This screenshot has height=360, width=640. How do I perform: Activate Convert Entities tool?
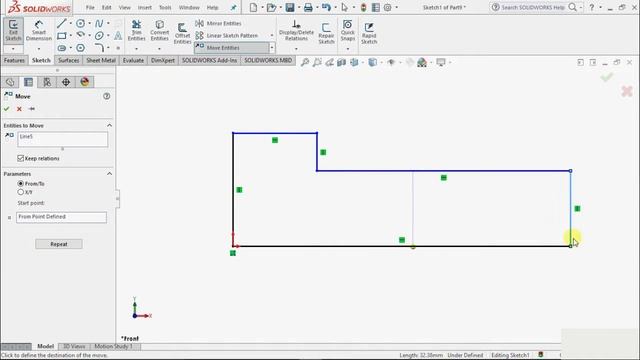pos(159,31)
